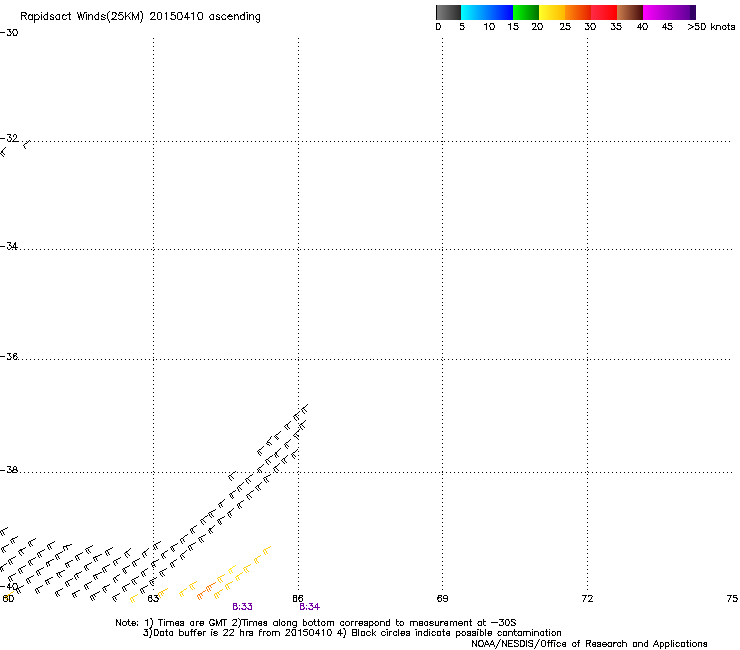Viewport: 740px width, 650px height.
Task: Click the purple '8:33' swath time label
Action: 243,607
